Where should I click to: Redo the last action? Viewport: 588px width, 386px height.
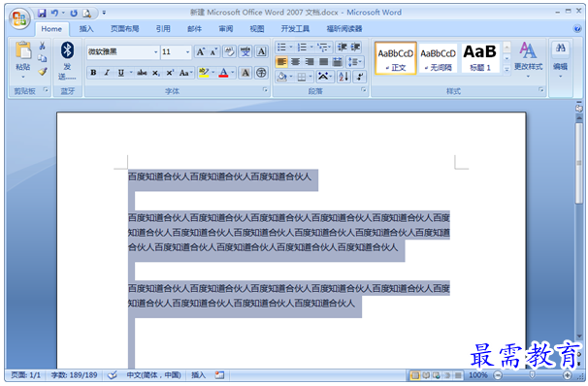pyautogui.click(x=74, y=14)
